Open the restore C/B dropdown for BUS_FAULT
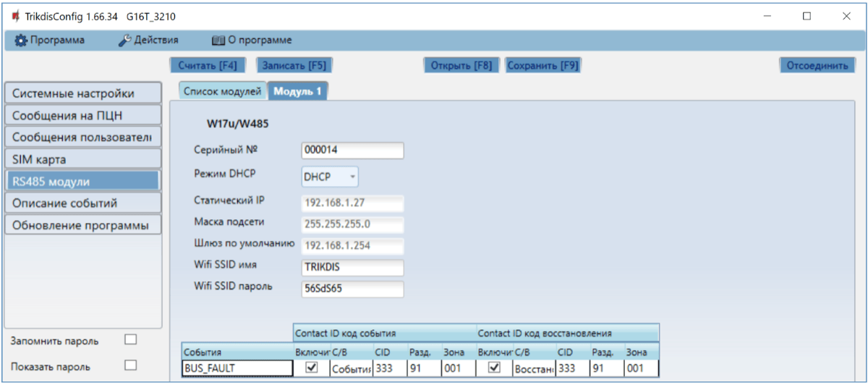The width and height of the screenshot is (868, 385). 533,369
